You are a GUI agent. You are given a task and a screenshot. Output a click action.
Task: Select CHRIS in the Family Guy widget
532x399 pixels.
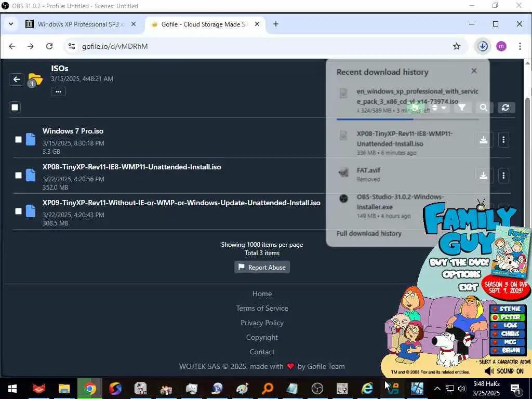[508, 334]
